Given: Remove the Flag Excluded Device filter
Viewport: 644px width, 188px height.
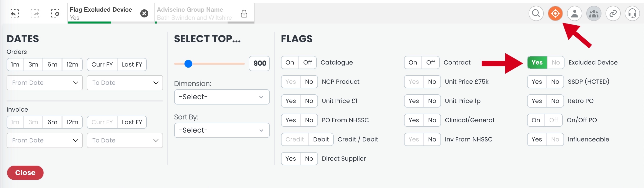Looking at the screenshot, I should 144,13.
